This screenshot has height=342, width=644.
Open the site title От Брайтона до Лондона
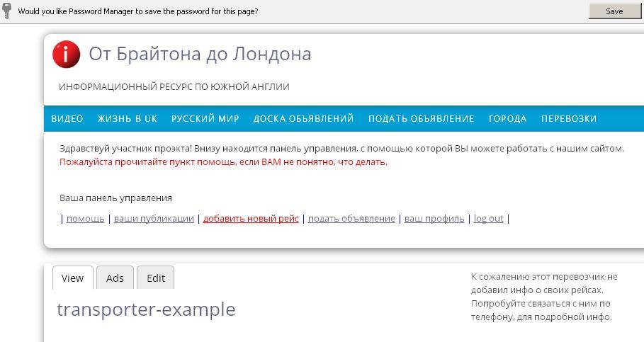pos(200,54)
